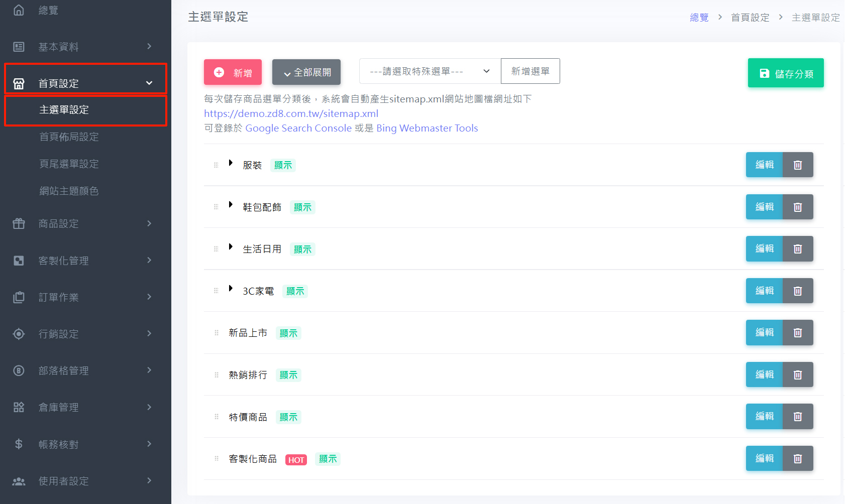This screenshot has height=504, width=845.
Task: Select the 行銷設定 target icon
Action: point(19,334)
